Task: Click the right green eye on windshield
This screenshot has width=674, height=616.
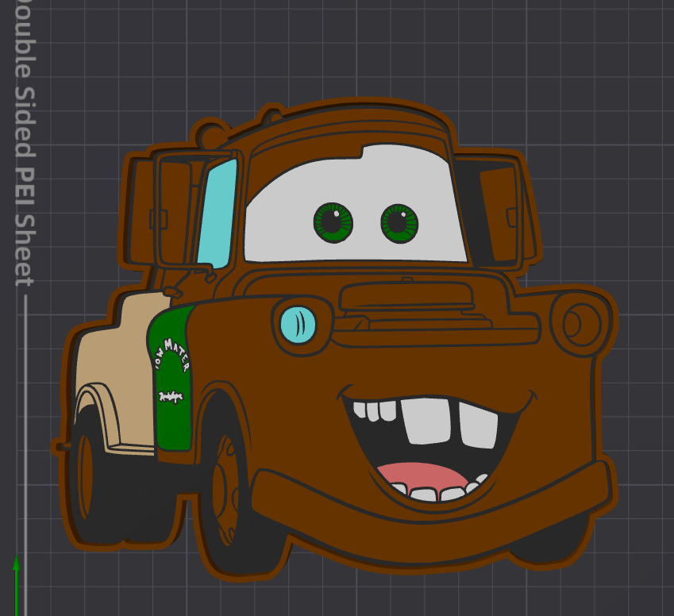Action: pos(399,224)
